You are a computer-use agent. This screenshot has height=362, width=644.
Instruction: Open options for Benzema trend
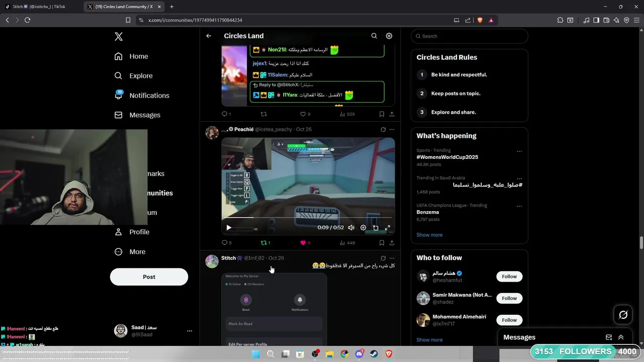click(x=519, y=206)
